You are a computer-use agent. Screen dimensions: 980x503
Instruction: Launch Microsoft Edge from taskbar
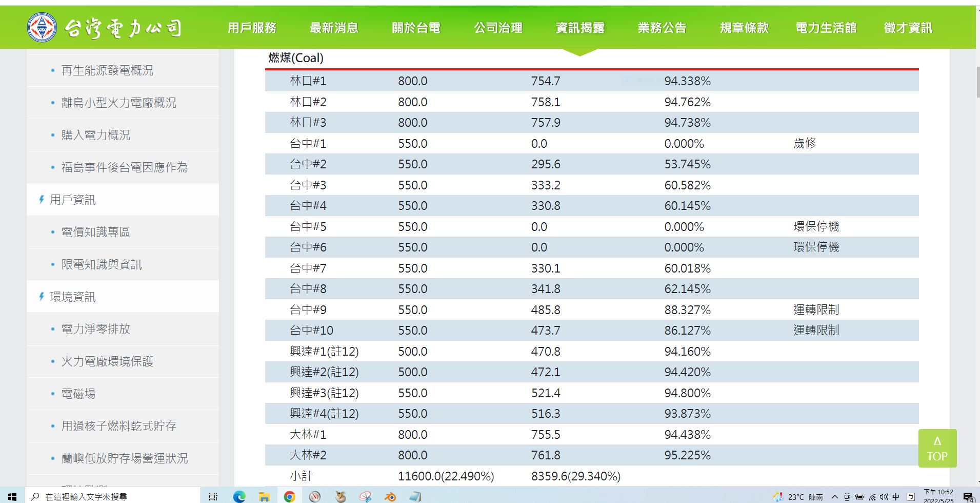tap(239, 496)
